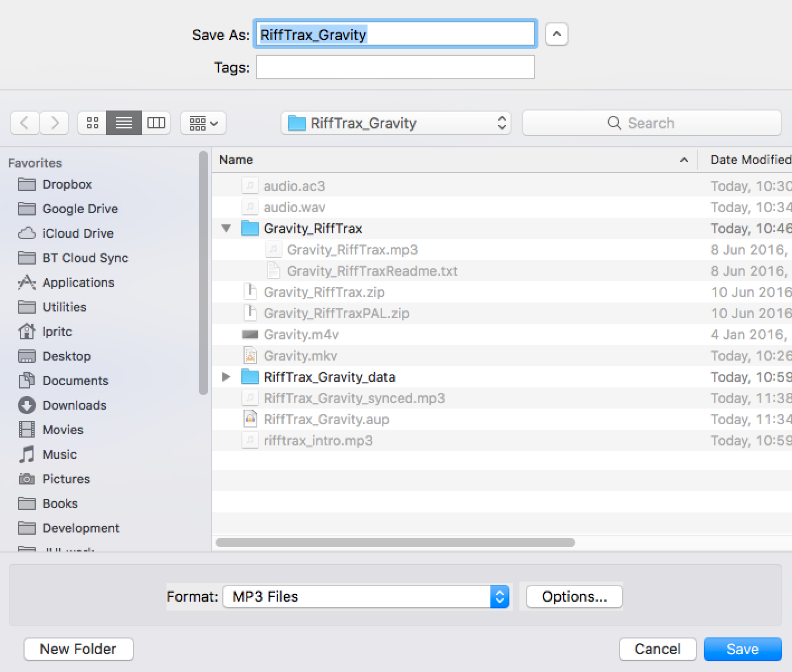Click the Gravity.m4v file
Image resolution: width=792 pixels, height=672 pixels.
(502, 334)
